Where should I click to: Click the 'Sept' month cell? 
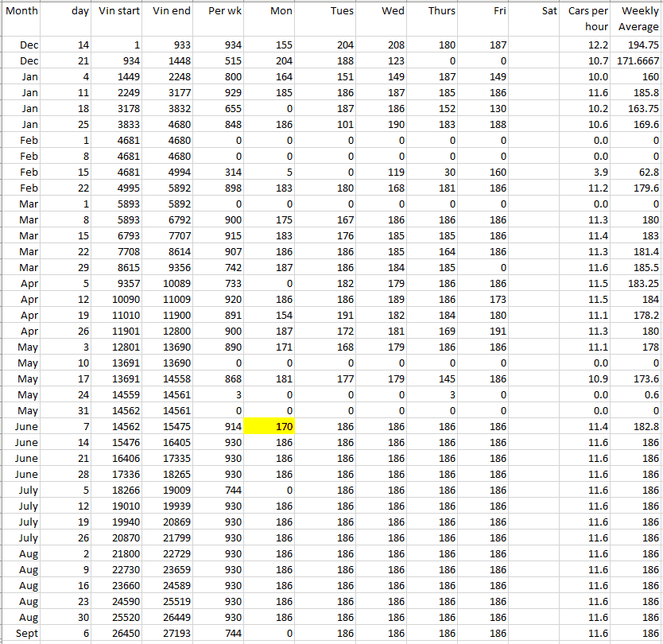point(21,633)
